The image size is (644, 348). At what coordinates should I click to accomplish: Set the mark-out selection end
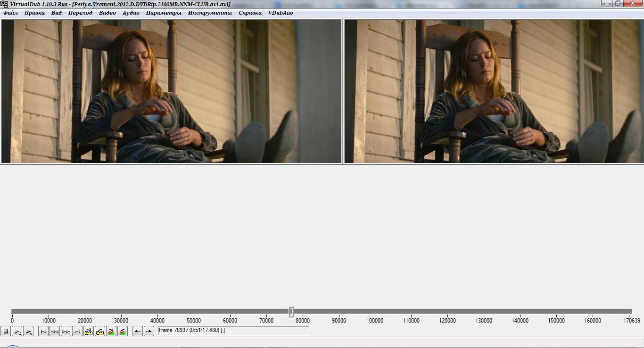click(x=149, y=331)
